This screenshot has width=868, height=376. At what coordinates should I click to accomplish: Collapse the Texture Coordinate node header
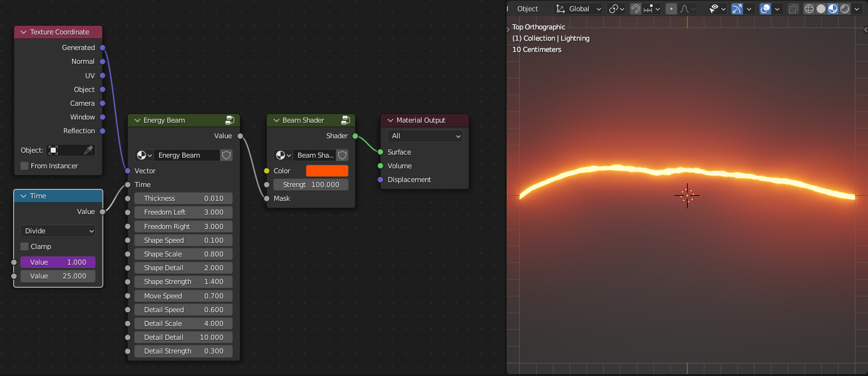pyautogui.click(x=23, y=32)
